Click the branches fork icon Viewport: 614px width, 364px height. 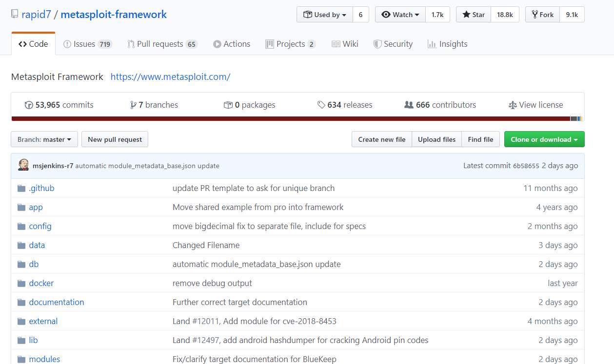(x=133, y=105)
